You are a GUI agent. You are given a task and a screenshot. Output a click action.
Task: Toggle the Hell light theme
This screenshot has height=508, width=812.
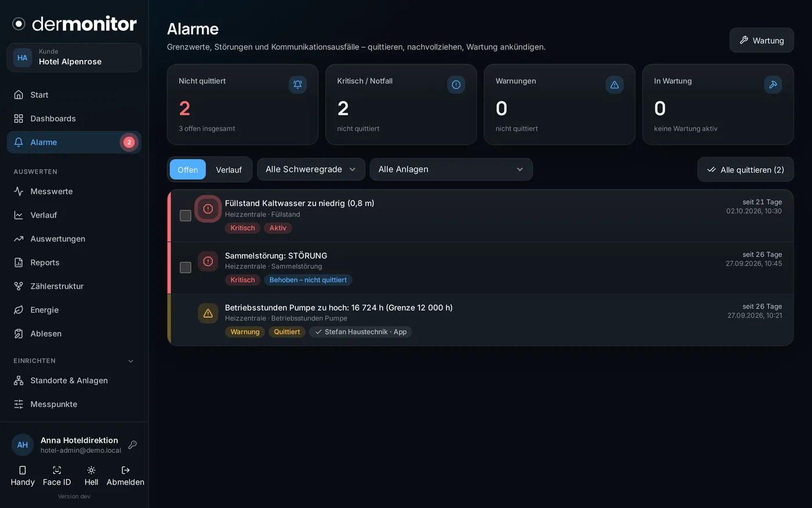pyautogui.click(x=91, y=475)
